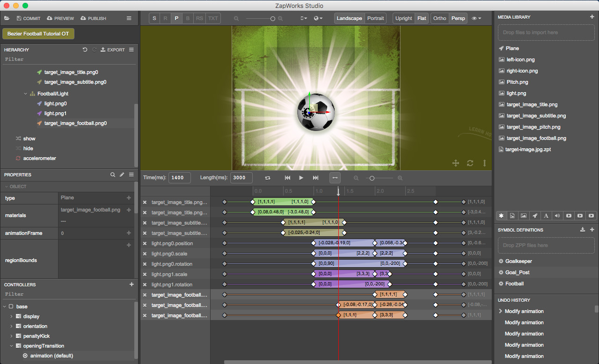Toggle the Upright display mode
Viewport: 599px width, 364px height.
click(x=403, y=18)
